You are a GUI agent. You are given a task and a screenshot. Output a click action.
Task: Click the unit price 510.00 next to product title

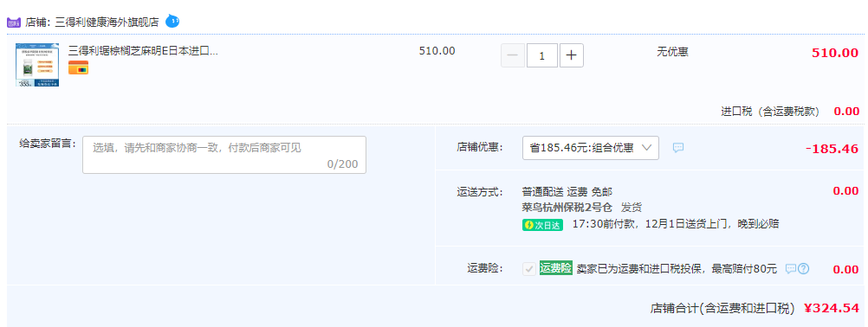[x=437, y=51]
